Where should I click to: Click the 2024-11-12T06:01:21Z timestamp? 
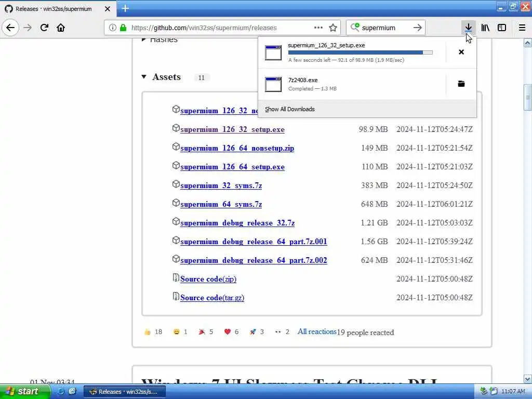(x=434, y=204)
